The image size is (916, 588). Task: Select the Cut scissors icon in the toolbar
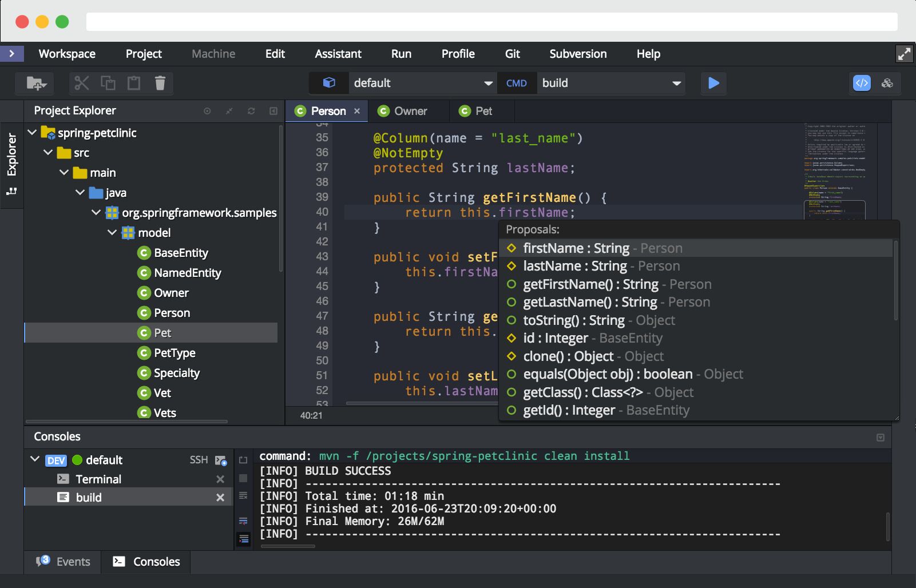[x=81, y=83]
